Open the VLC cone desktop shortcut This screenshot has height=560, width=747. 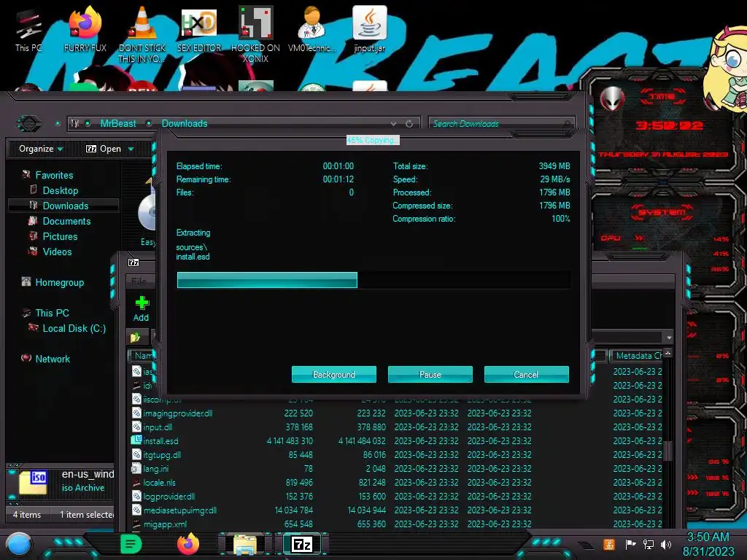[142, 34]
